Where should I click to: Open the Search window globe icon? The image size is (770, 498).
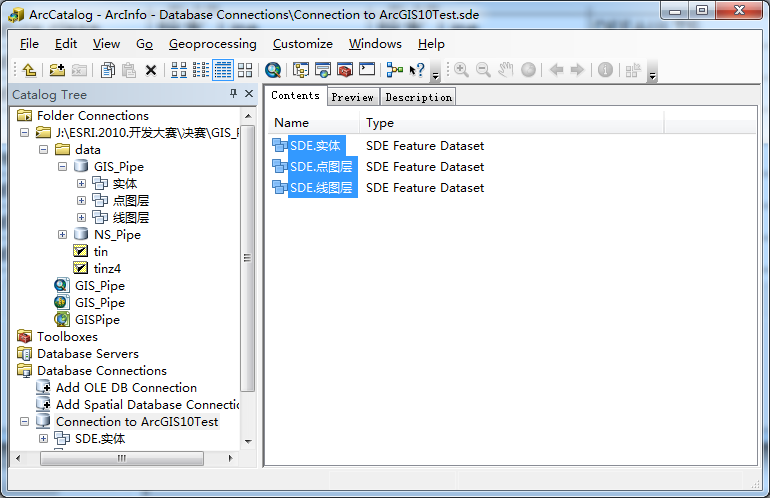click(273, 70)
